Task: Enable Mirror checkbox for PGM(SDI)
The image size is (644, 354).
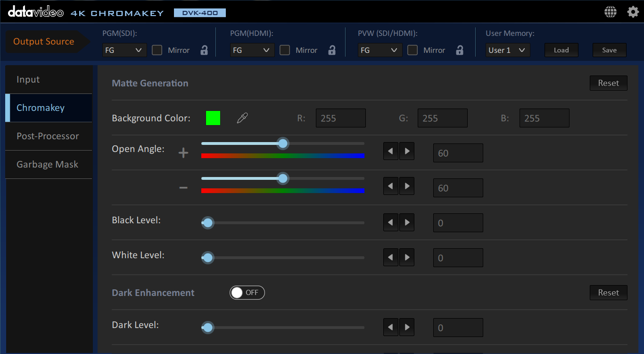Action: [x=157, y=50]
